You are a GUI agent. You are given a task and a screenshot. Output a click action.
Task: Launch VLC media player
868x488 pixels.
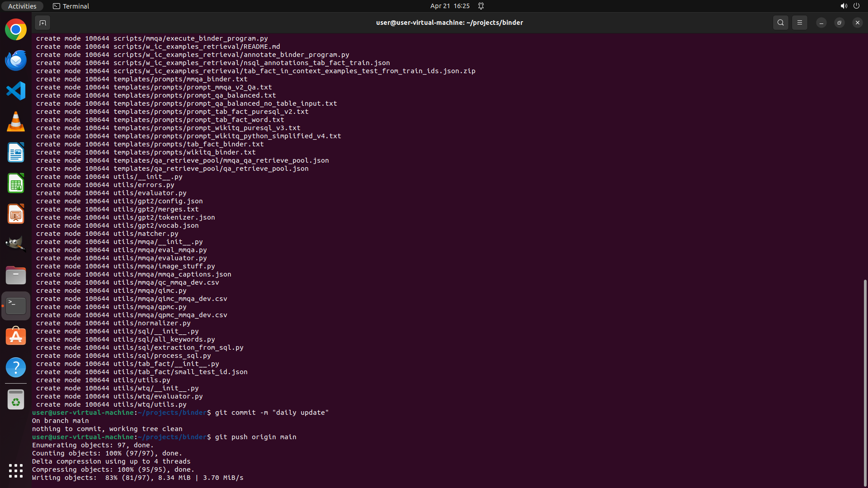pyautogui.click(x=16, y=122)
